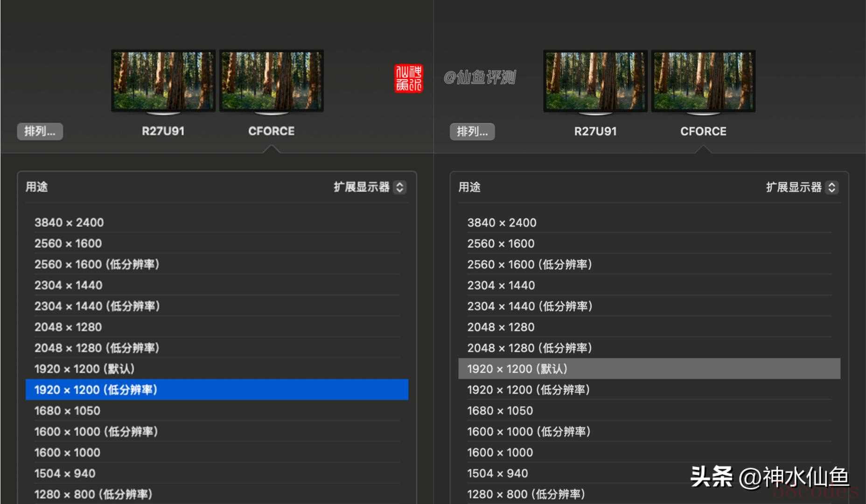The width and height of the screenshot is (866, 504).
Task: Select 2560 × 1600 (低分辨率) in left panel
Action: pos(97,265)
